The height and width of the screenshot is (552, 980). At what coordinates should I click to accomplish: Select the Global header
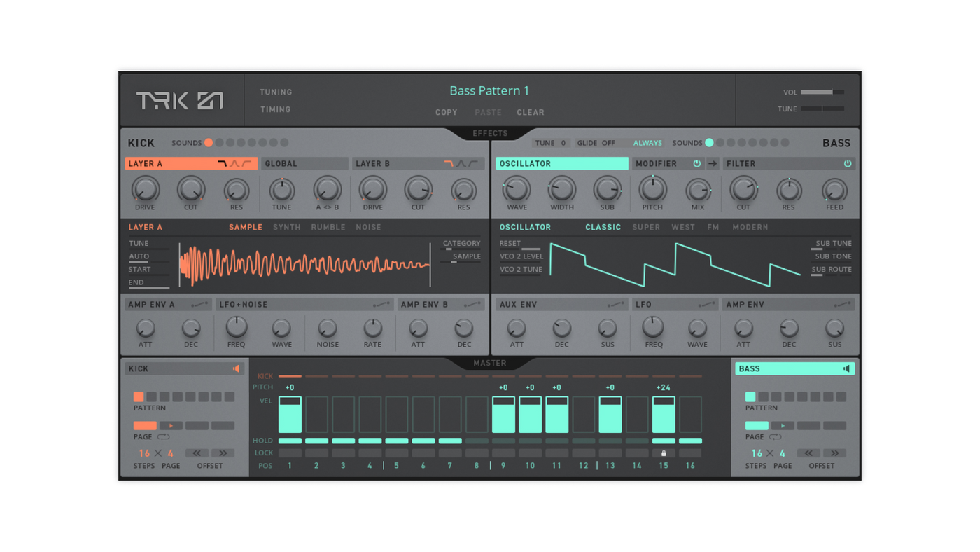304,163
